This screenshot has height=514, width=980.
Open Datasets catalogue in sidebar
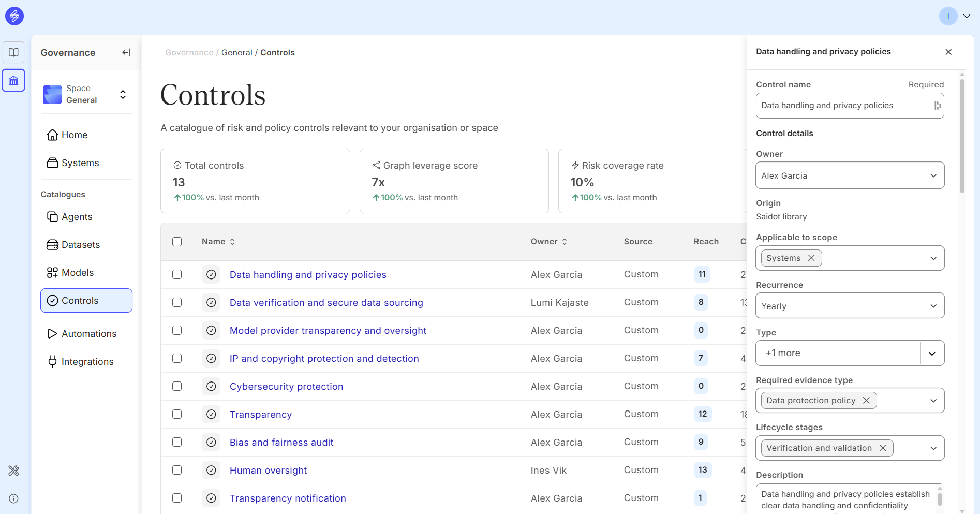click(x=80, y=245)
